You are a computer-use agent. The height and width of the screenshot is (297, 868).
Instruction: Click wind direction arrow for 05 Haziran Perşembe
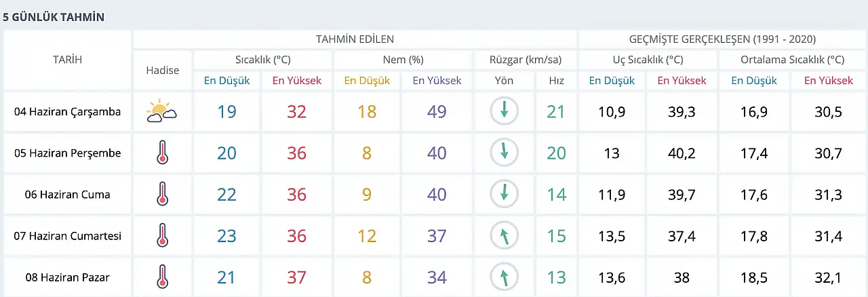click(504, 153)
